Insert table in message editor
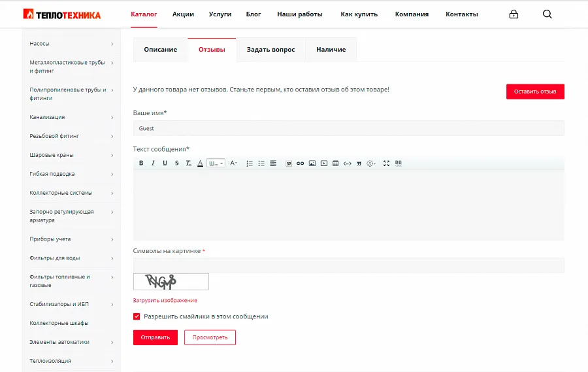 336,163
